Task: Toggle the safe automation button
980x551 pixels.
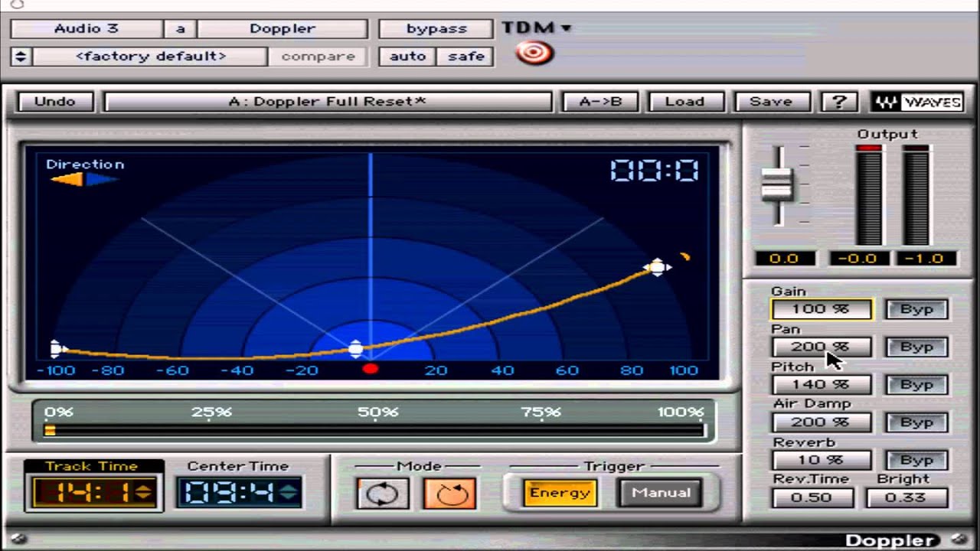Action: 465,57
